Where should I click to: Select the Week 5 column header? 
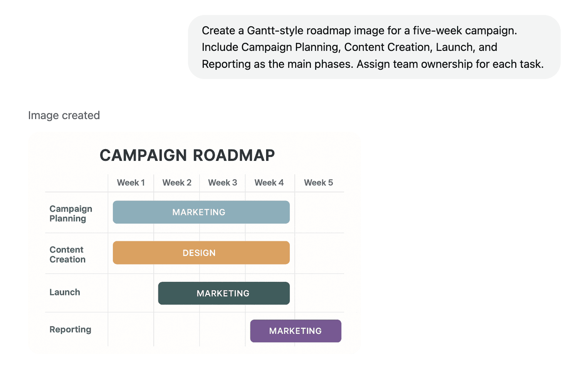pos(319,183)
